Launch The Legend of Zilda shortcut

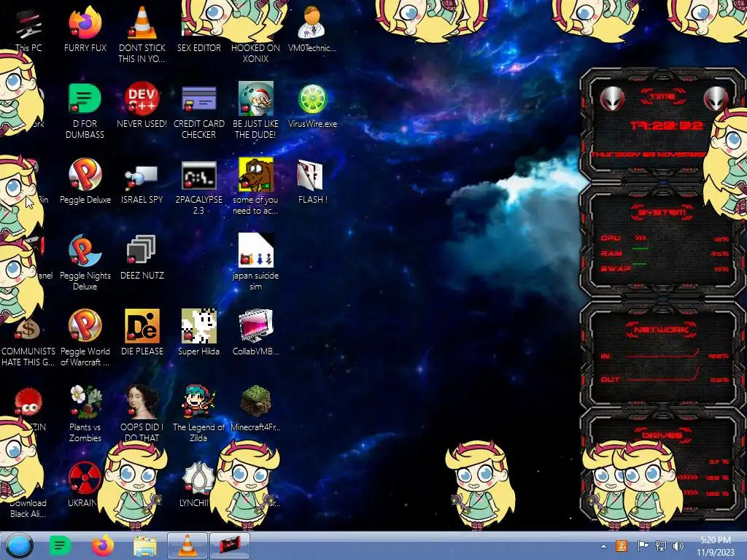coord(199,413)
